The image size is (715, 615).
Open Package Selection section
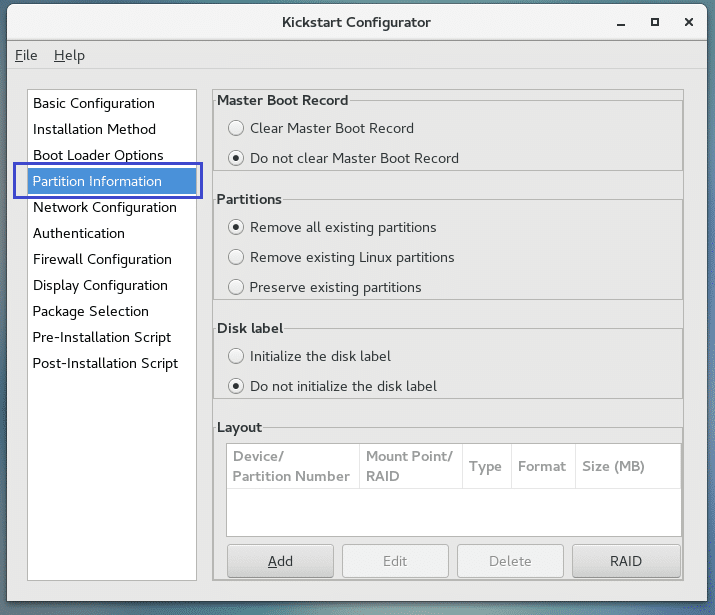tap(90, 311)
